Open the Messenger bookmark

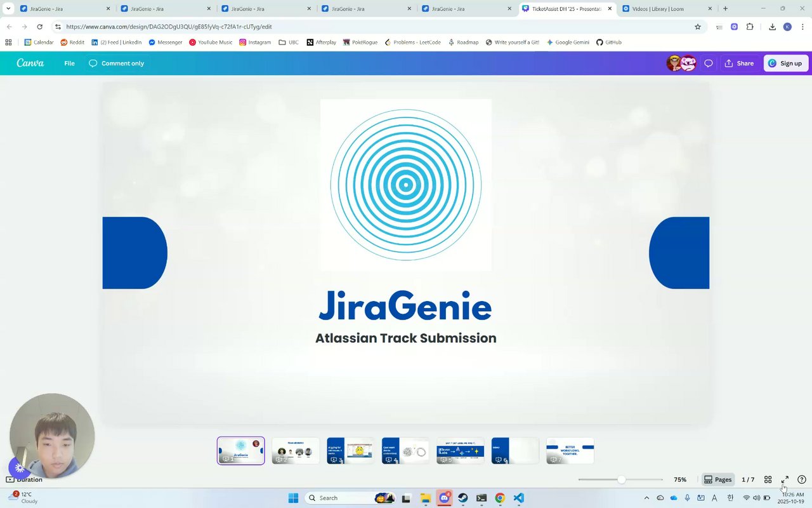pyautogui.click(x=165, y=43)
